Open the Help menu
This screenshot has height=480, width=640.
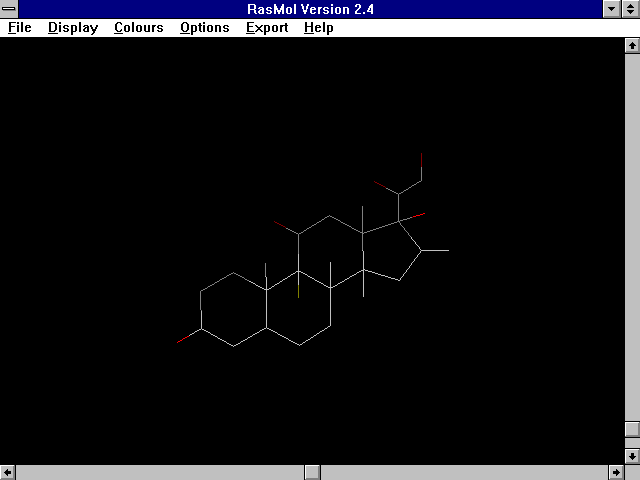point(319,28)
